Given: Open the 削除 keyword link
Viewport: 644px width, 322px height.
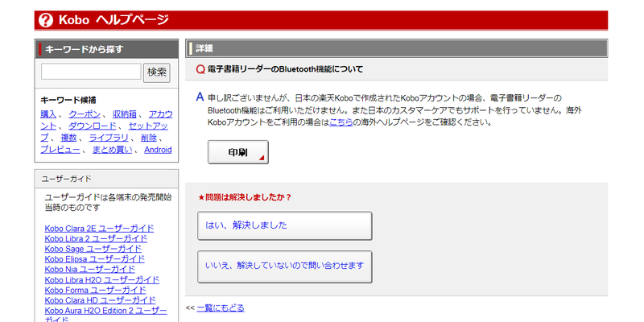Looking at the screenshot, I should [x=149, y=138].
